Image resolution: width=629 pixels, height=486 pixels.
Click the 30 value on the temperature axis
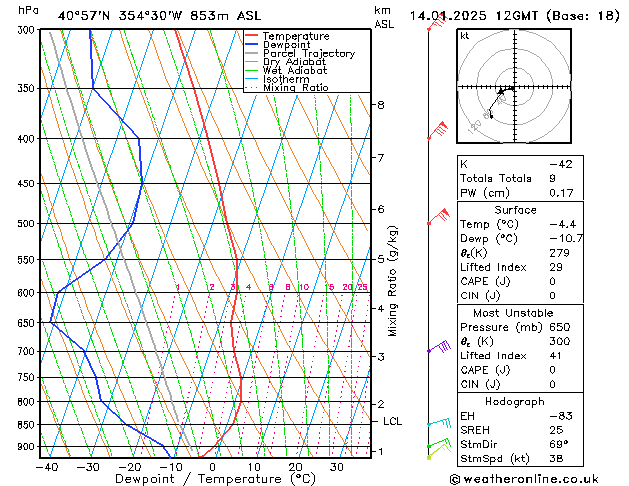337,467
